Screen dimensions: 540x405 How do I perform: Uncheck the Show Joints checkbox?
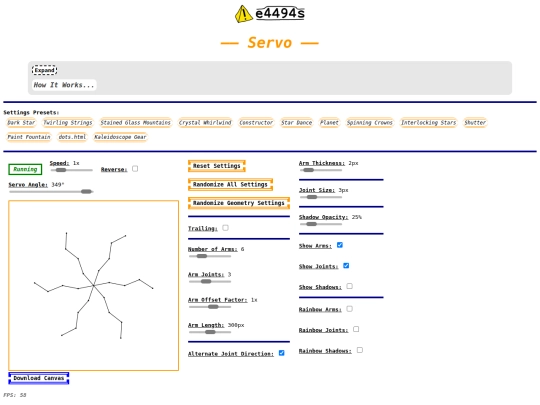pyautogui.click(x=346, y=266)
